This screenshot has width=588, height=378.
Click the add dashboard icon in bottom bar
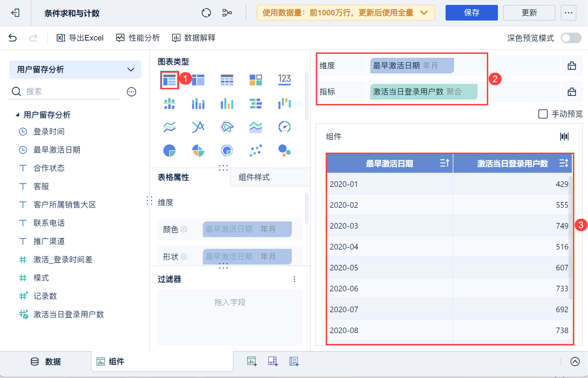click(273, 361)
